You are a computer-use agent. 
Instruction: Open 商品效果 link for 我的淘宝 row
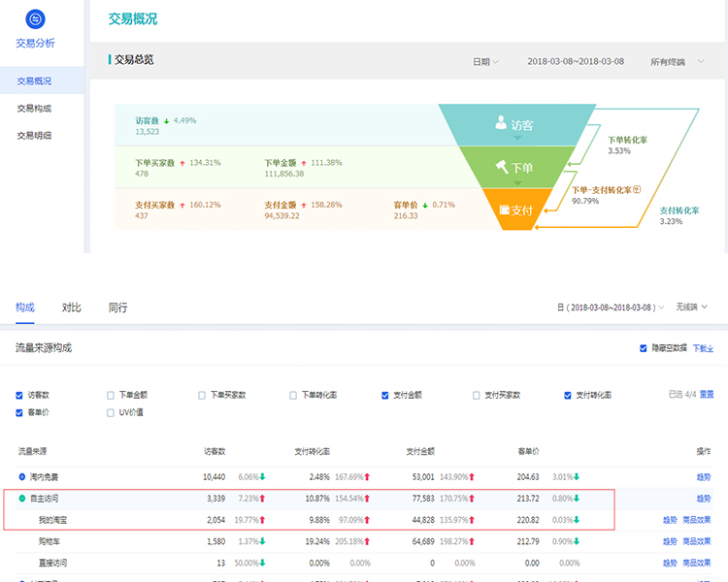[x=697, y=520]
